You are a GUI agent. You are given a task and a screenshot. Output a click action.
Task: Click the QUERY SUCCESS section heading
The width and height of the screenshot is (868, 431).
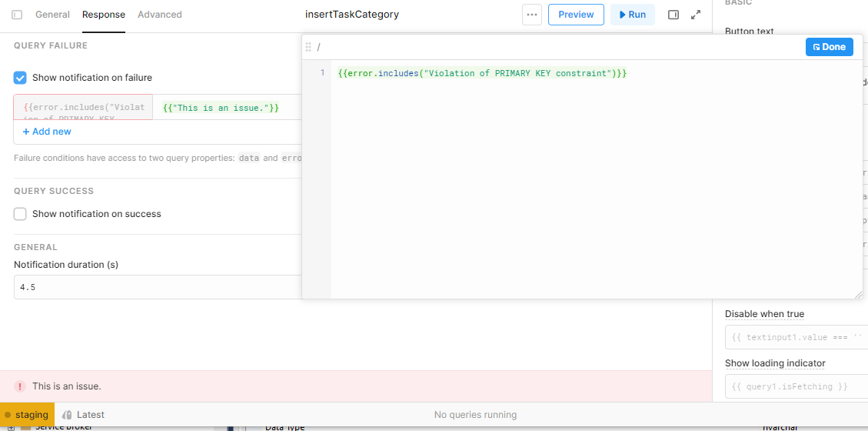(x=54, y=191)
